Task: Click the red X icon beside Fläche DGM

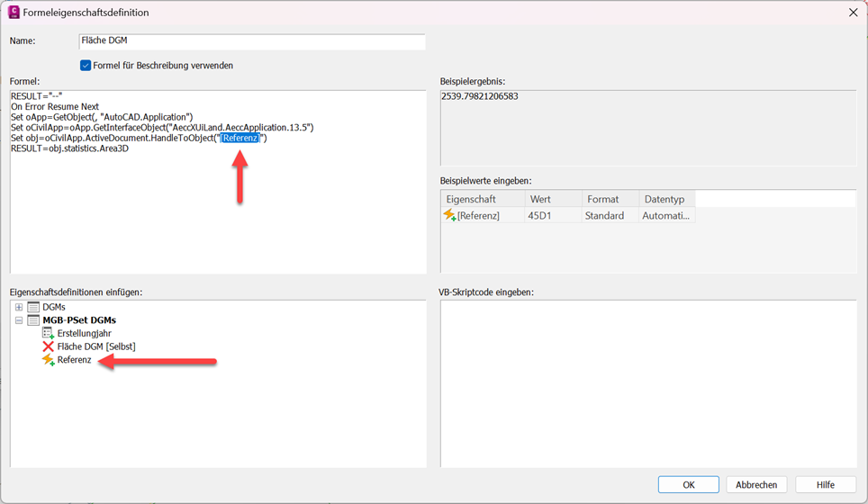Action: [x=48, y=346]
